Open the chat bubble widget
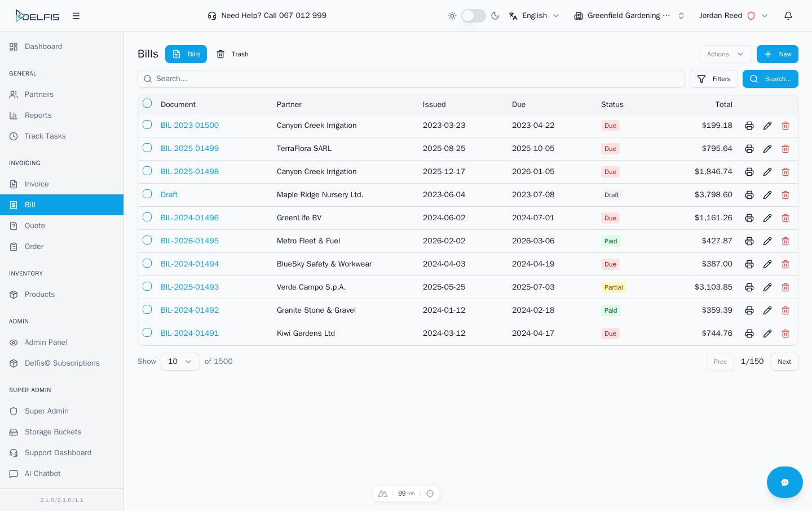812x511 pixels. (784, 482)
